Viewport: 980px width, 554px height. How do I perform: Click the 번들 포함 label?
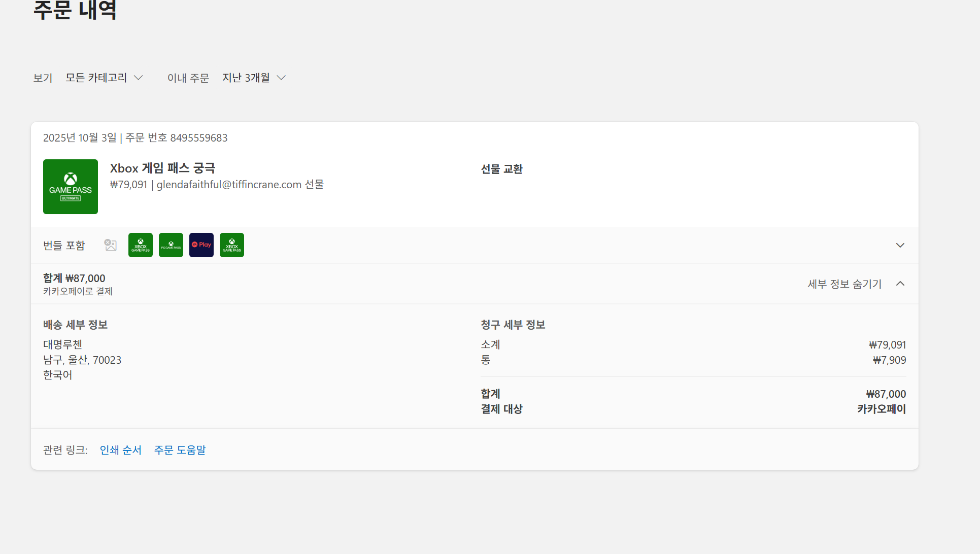pos(64,246)
